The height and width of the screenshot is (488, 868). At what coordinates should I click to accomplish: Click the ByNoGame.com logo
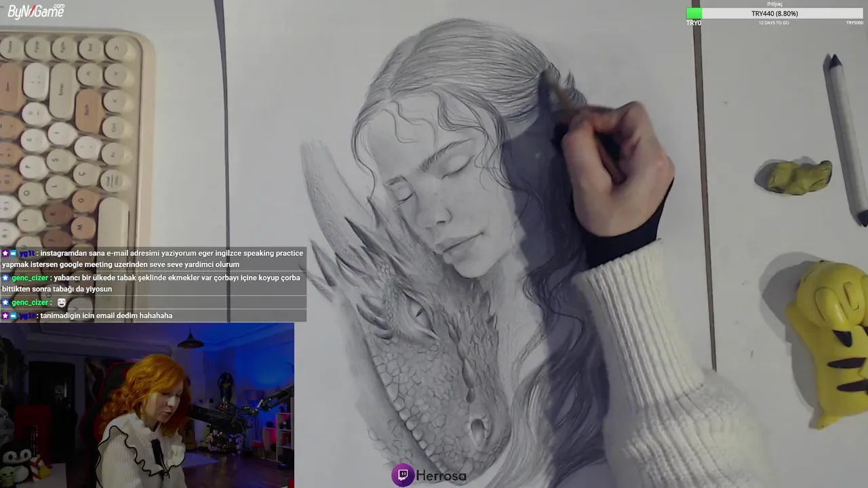pos(36,10)
